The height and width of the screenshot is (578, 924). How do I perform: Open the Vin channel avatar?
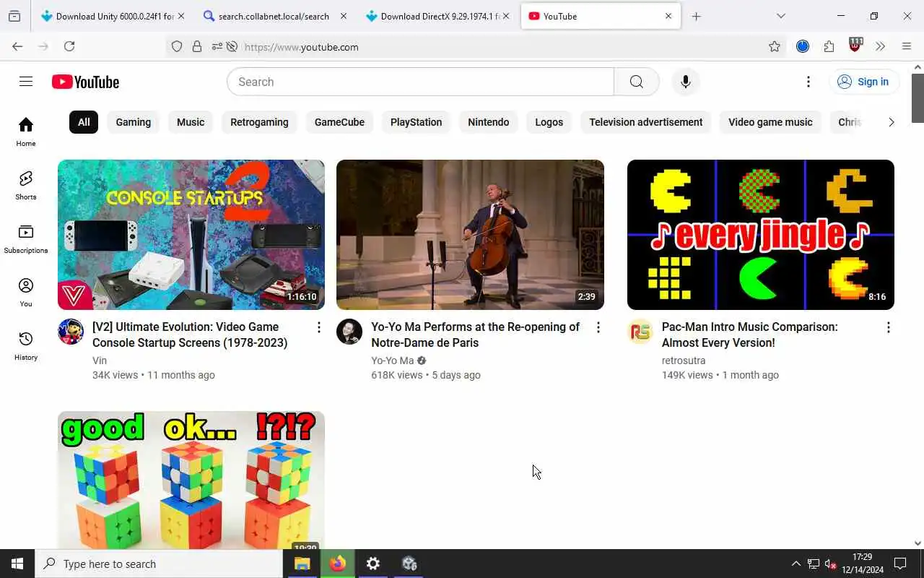point(71,332)
